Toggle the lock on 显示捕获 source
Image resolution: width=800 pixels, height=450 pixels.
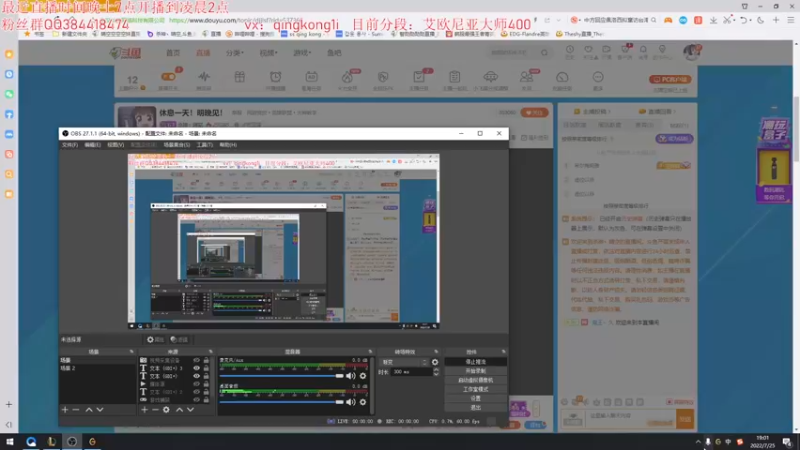(x=206, y=400)
